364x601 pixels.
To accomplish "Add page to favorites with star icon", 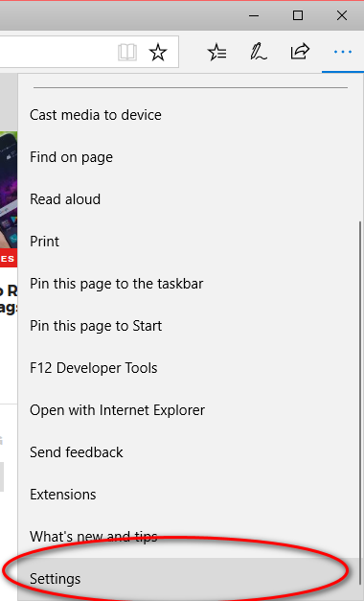I will (158, 52).
